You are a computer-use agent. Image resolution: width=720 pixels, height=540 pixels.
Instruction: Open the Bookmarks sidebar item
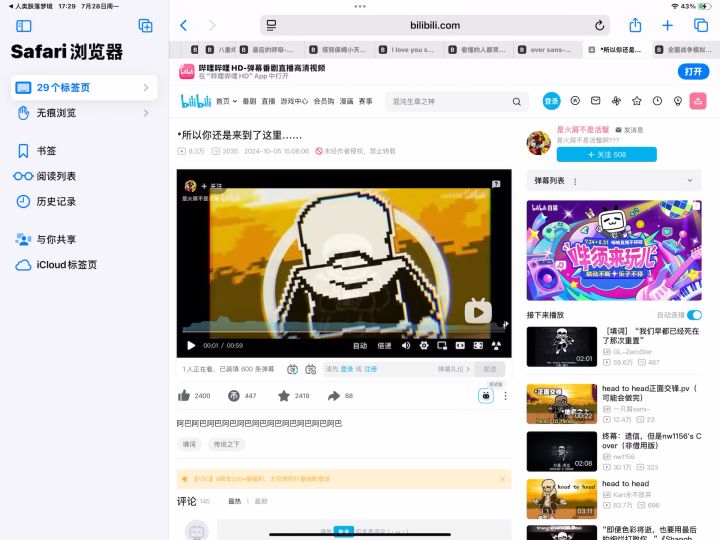(84, 151)
